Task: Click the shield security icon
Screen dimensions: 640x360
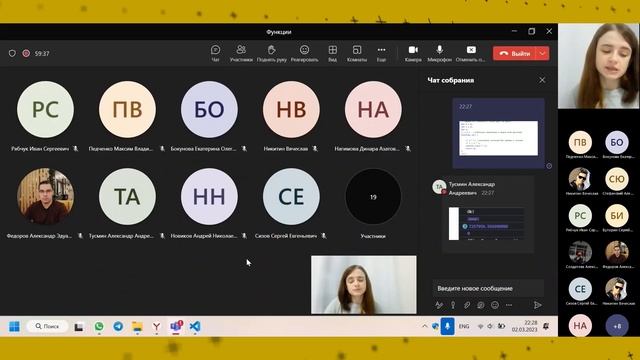Action: tap(12, 53)
